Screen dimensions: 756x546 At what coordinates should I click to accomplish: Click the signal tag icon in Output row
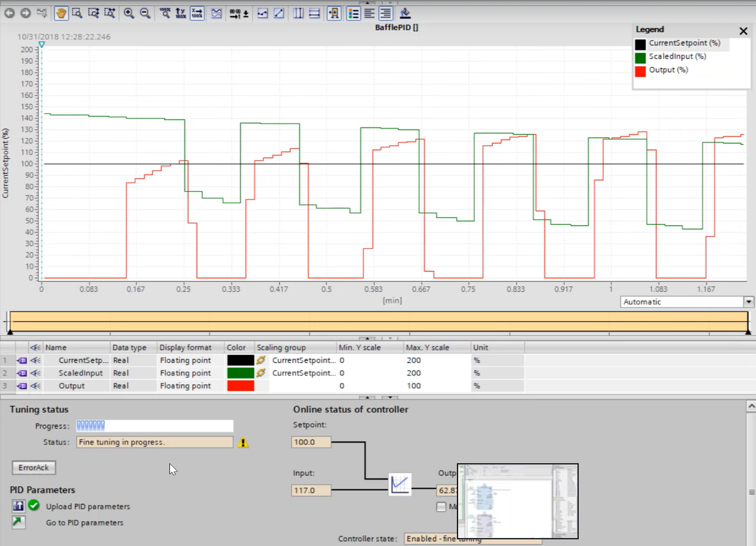(22, 386)
